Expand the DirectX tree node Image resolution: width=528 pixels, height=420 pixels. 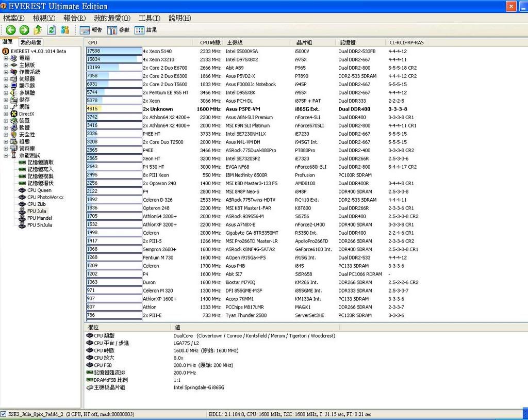(x=6, y=114)
